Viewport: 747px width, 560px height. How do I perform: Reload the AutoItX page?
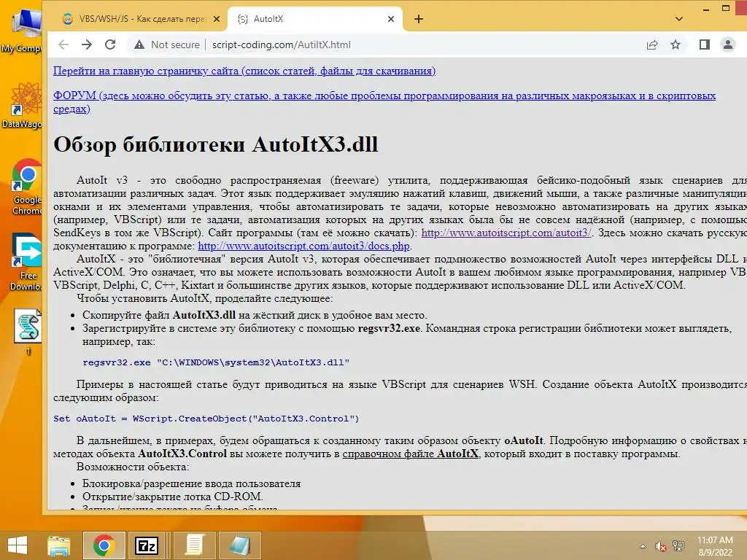[x=110, y=44]
